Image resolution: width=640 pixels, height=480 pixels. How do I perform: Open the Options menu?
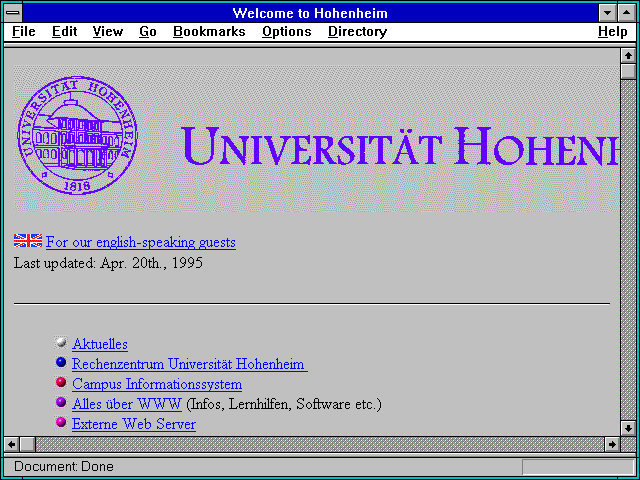(x=287, y=32)
